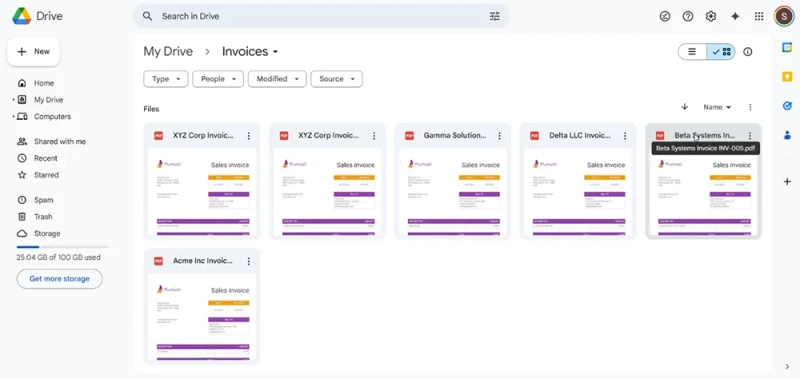Viewport: 800px width, 379px height.
Task: Open more actions for Beta Systems file
Action: coord(750,136)
